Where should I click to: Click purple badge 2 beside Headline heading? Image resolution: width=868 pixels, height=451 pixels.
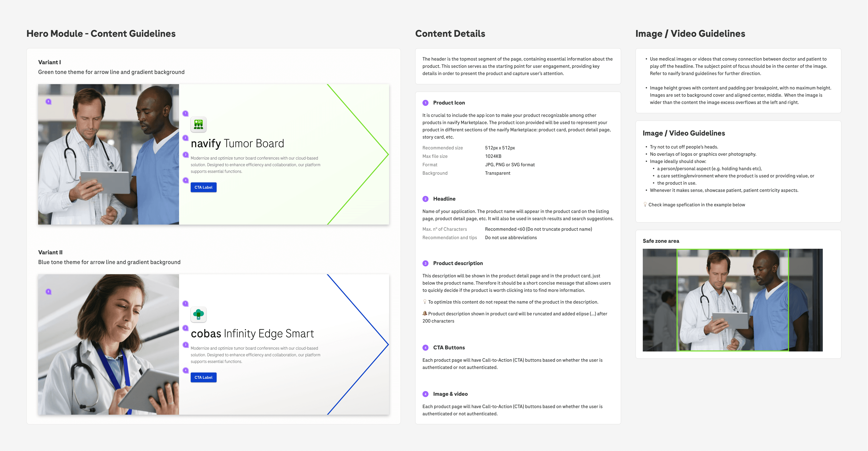pos(425,199)
